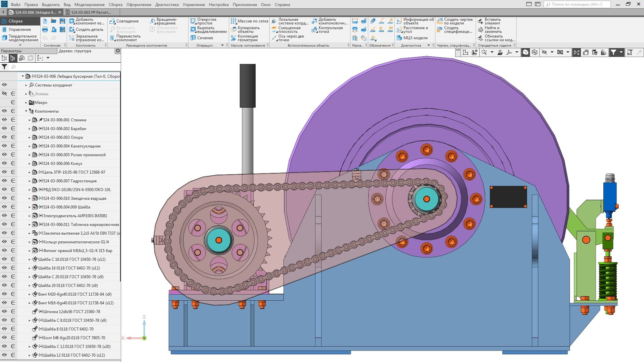Collapse the Компоненты tree node
This screenshot has height=362, width=644.
(26, 111)
